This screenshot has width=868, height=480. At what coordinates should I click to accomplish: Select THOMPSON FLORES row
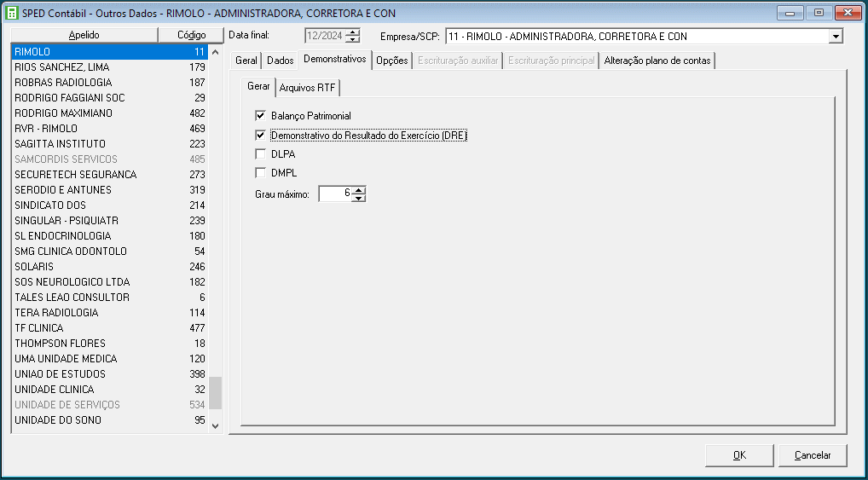pos(110,344)
